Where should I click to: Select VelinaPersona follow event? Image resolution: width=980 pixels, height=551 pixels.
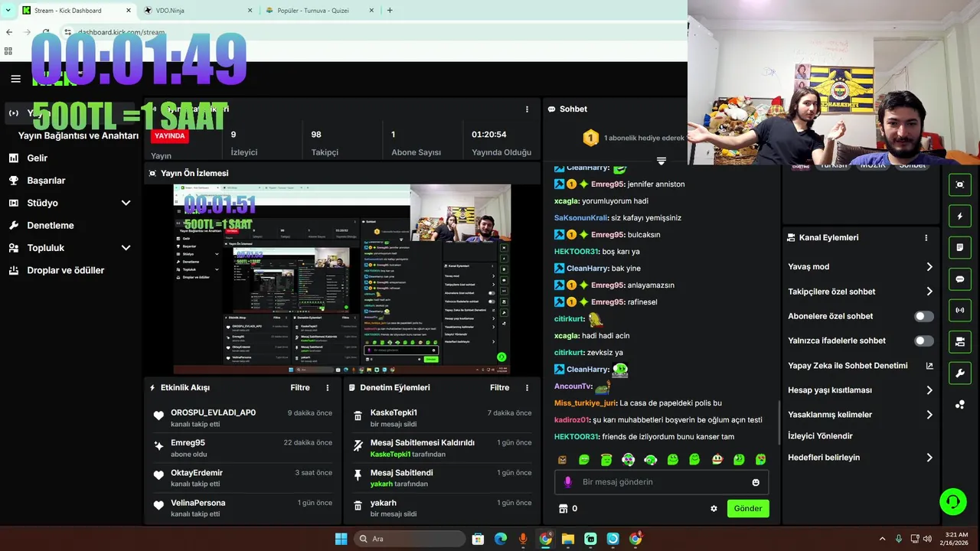(243, 508)
